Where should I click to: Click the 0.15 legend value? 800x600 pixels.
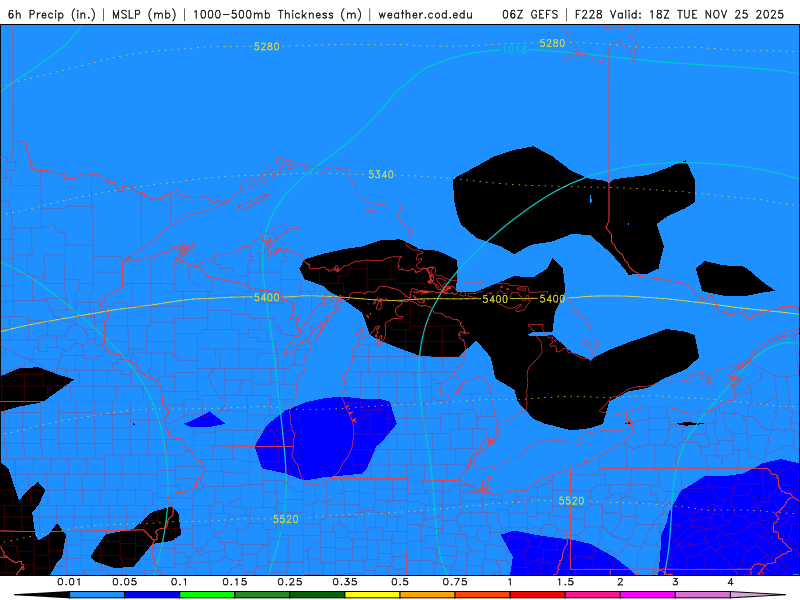(x=235, y=582)
